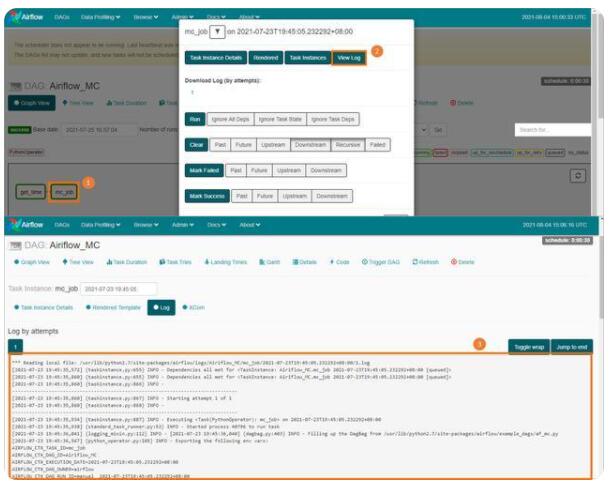This screenshot has width=610, height=484.
Task: Open Graph View on the lower log page
Action: click(x=32, y=262)
